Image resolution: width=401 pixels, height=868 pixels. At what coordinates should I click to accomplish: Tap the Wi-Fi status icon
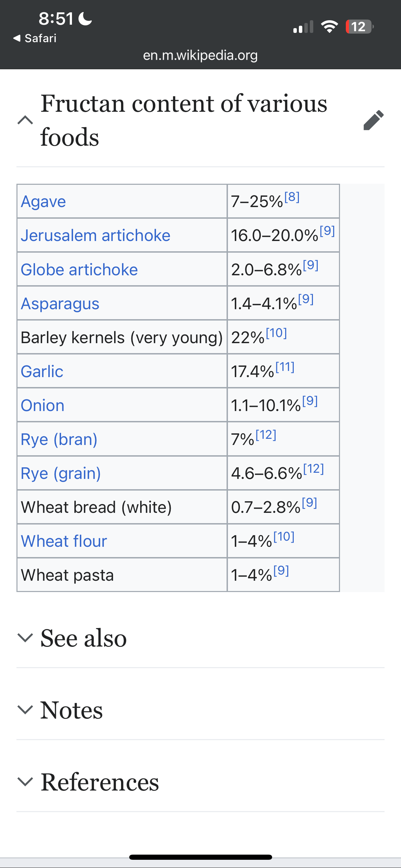coord(329,26)
